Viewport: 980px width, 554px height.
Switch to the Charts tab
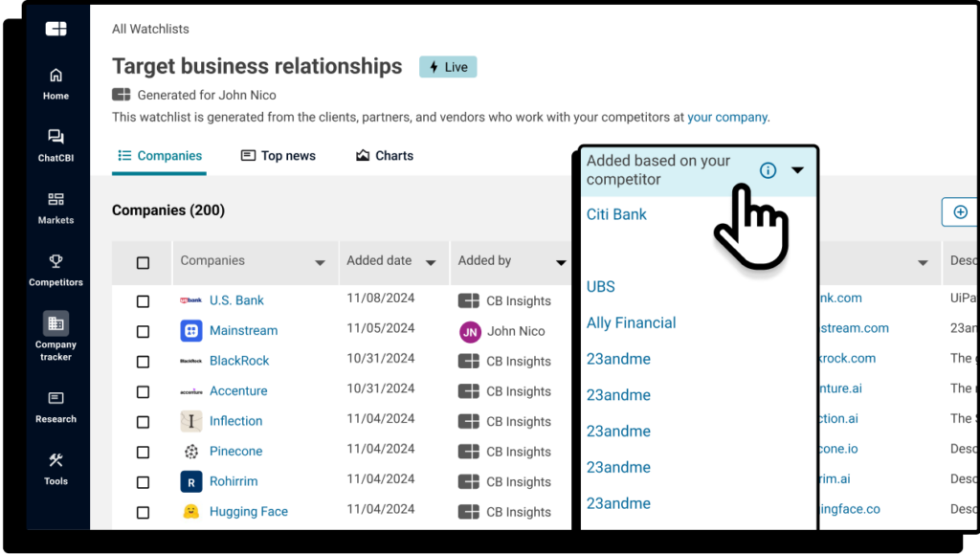coord(385,156)
